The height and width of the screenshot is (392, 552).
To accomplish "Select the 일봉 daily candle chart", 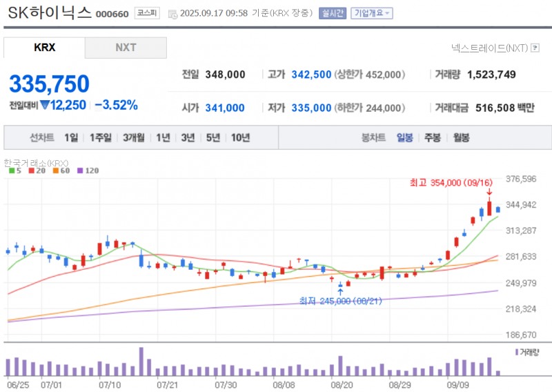I will (x=405, y=137).
